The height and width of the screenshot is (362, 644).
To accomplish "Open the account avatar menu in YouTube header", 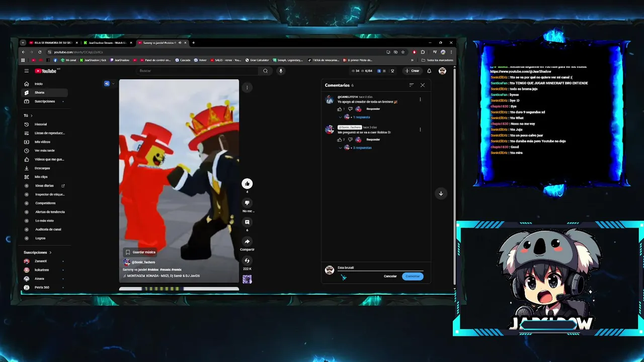I will pyautogui.click(x=442, y=71).
